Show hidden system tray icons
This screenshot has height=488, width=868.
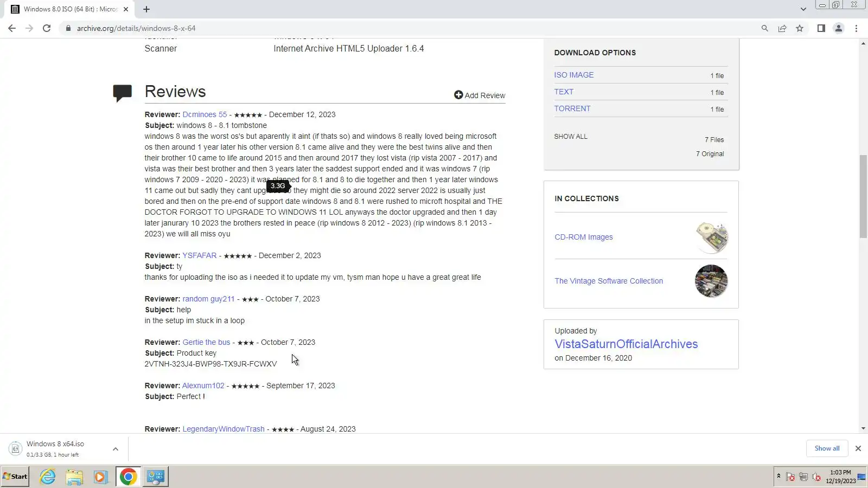tap(778, 477)
